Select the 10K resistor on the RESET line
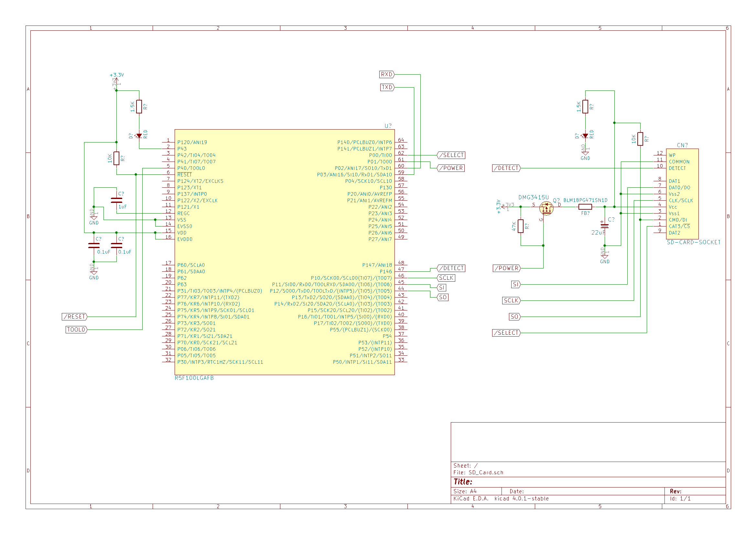 [x=116, y=158]
